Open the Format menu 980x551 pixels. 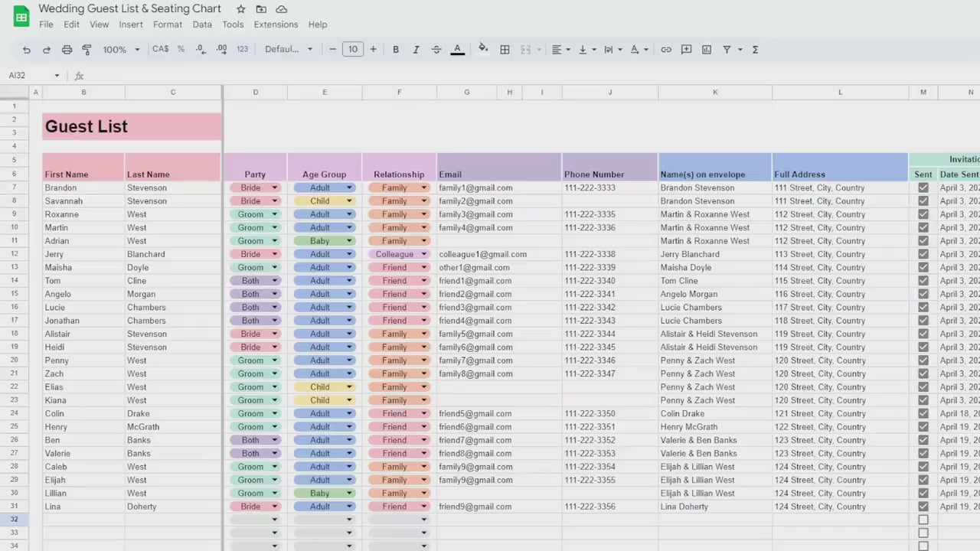pos(168,24)
